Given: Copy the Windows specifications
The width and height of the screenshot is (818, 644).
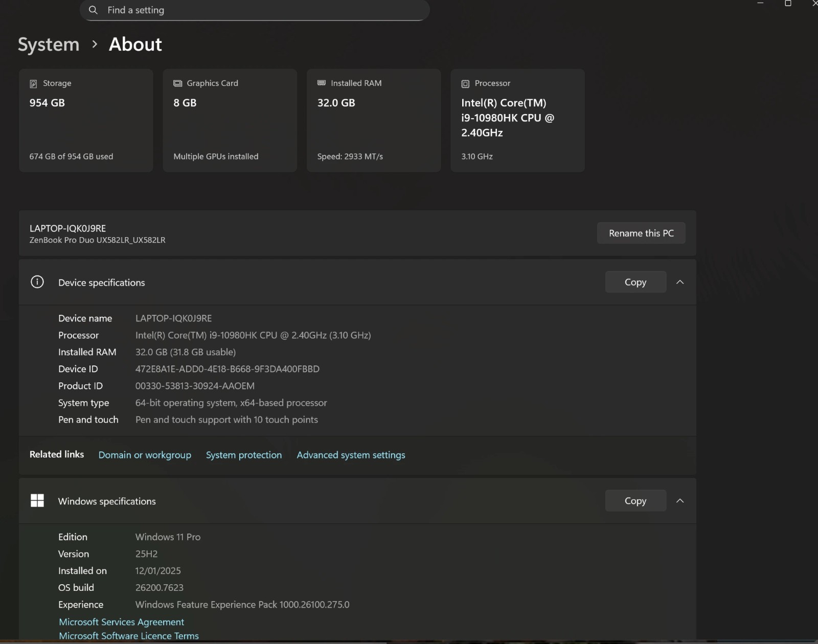Looking at the screenshot, I should (x=635, y=501).
